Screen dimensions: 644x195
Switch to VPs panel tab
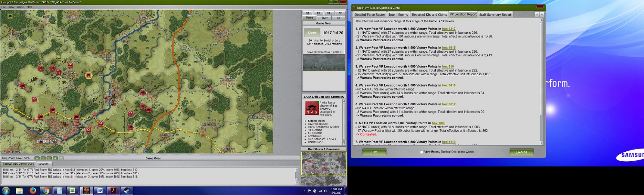pyautogui.click(x=329, y=13)
